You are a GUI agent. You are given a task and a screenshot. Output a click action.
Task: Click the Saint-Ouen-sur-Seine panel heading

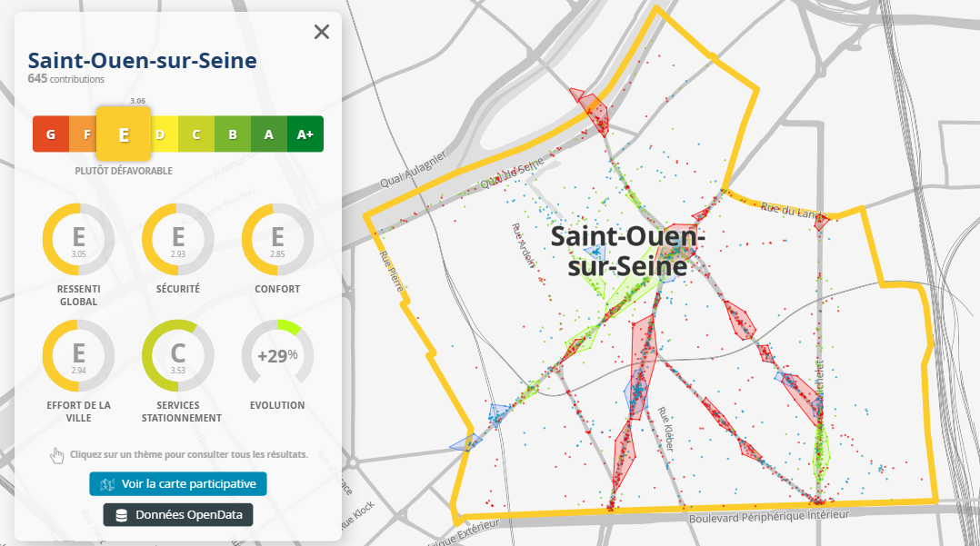142,61
